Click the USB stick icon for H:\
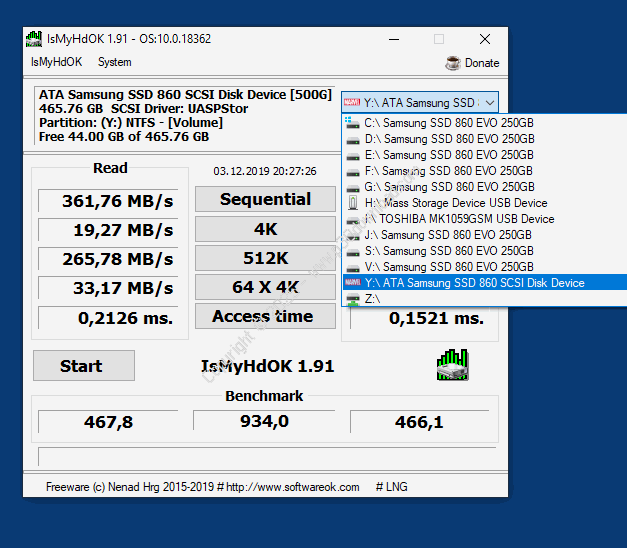 [x=352, y=203]
